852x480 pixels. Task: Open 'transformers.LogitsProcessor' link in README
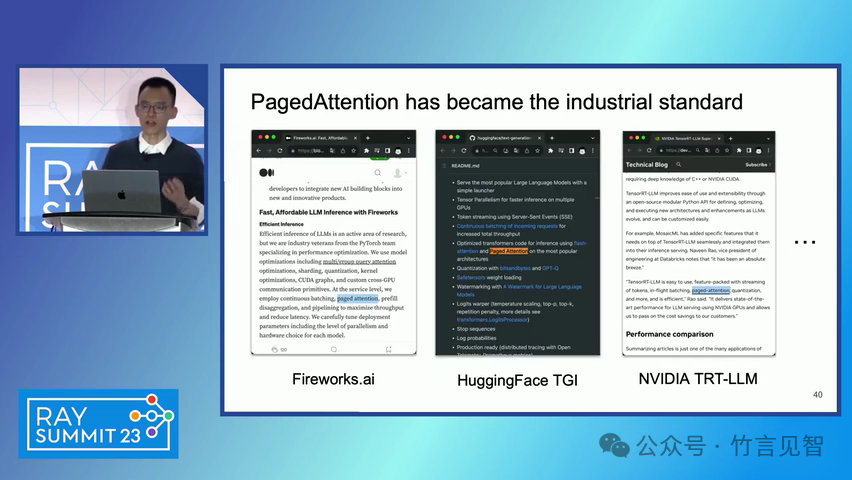point(492,320)
